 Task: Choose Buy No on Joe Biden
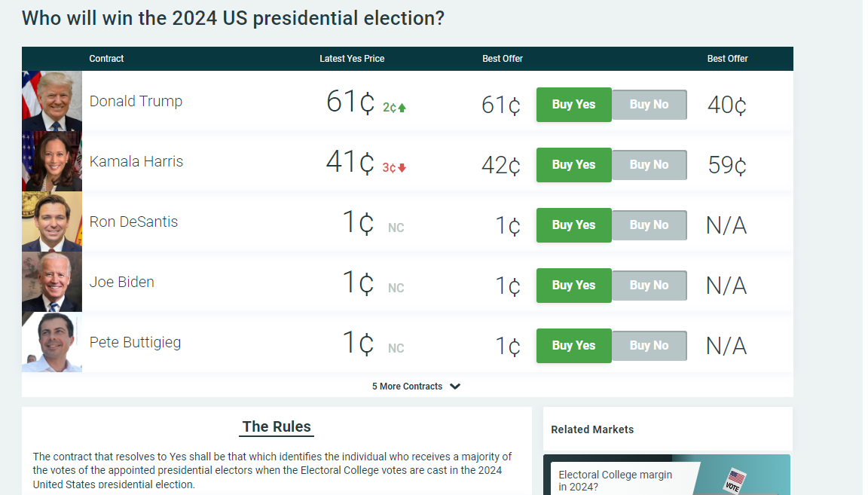(649, 286)
